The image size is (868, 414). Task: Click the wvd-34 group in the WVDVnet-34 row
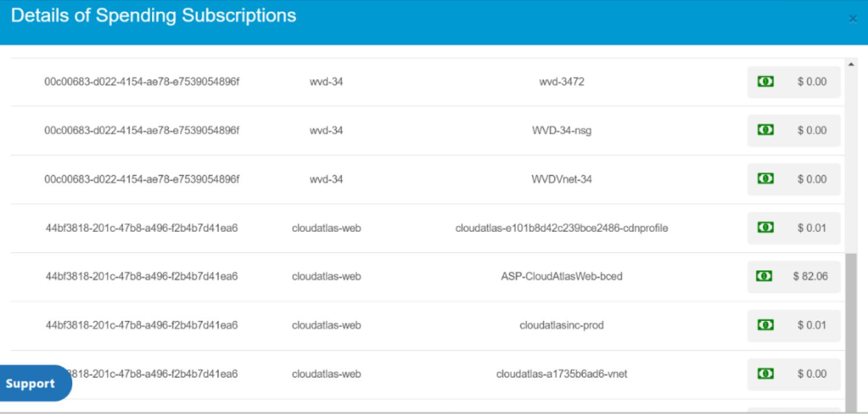pyautogui.click(x=326, y=179)
